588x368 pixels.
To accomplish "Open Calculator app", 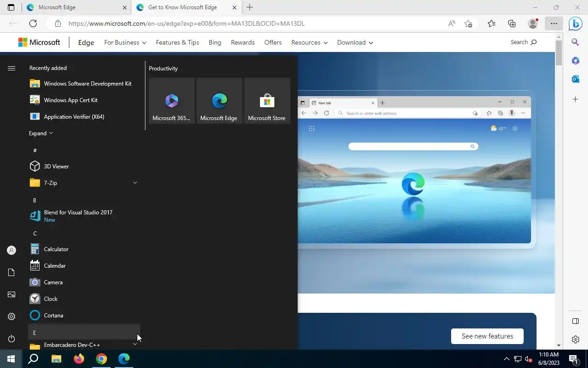I will tap(84, 249).
